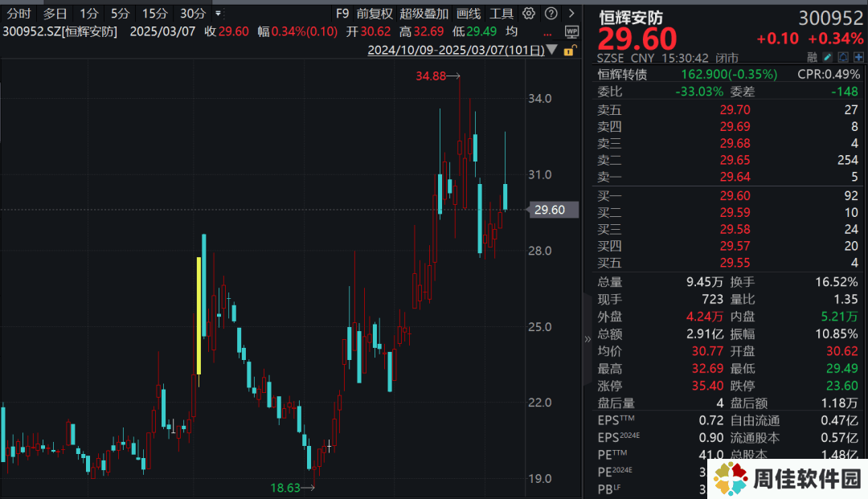Viewport: 868px width, 499px height.
Task: Open the 画线 drawing tools
Action: pos(469,14)
